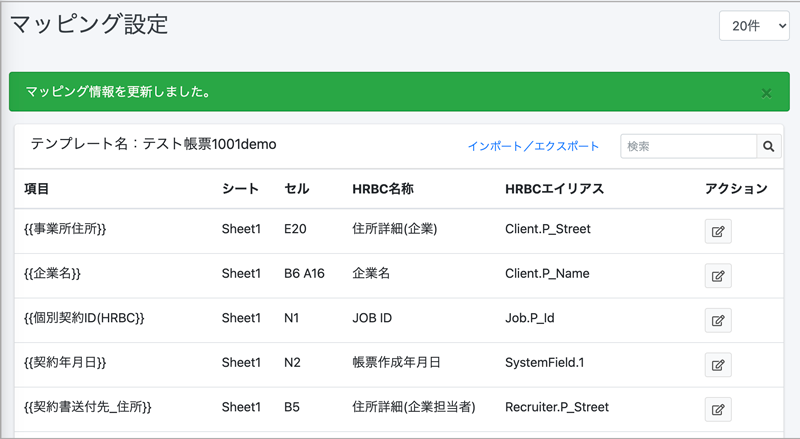Select the Client.P_Street alias cell
The height and width of the screenshot is (439, 800).
pos(548,229)
